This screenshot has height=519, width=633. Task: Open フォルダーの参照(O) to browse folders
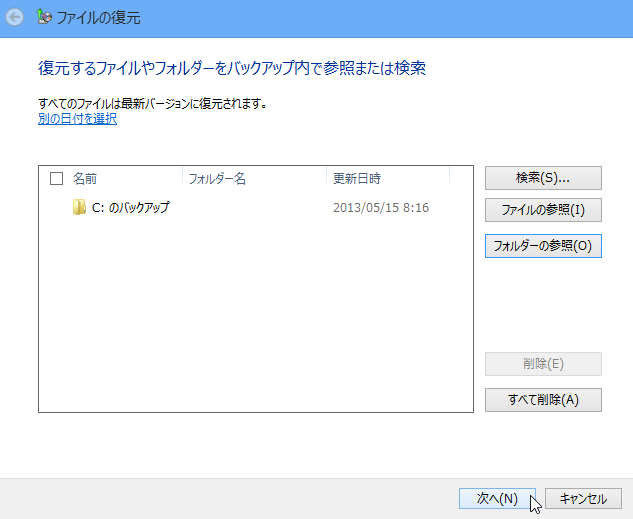click(x=543, y=246)
